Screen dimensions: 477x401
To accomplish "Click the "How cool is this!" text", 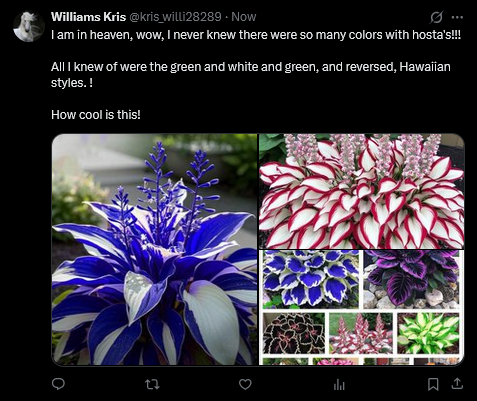I will [96, 115].
